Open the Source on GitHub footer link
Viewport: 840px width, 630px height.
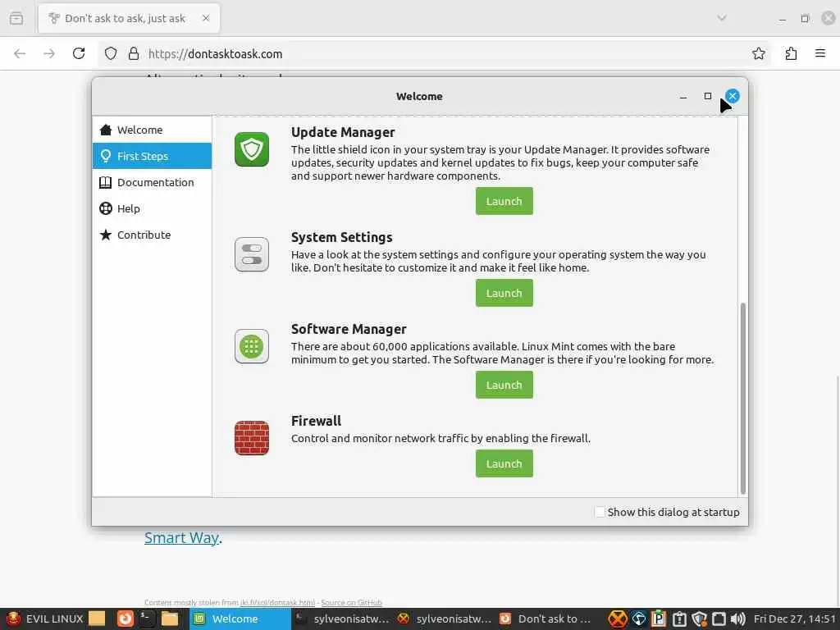coord(351,603)
